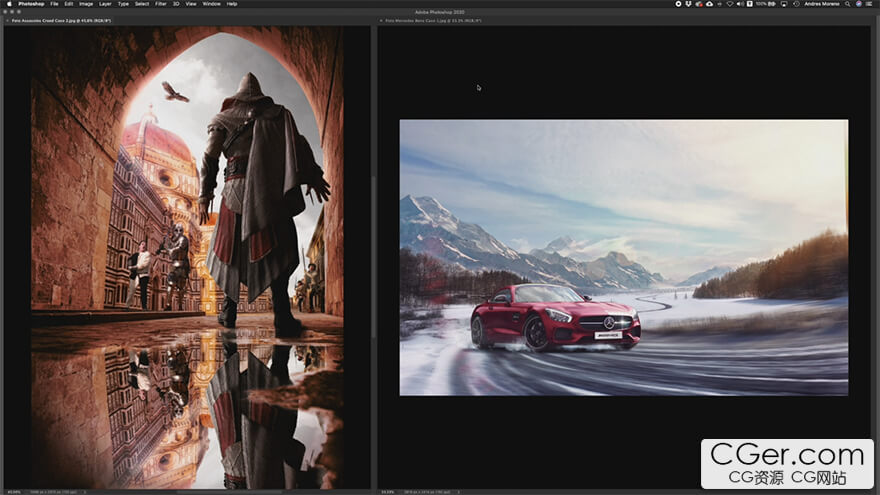Switch to the Mercedes Benz document tab
Image resolution: width=880 pixels, height=495 pixels.
coord(433,21)
